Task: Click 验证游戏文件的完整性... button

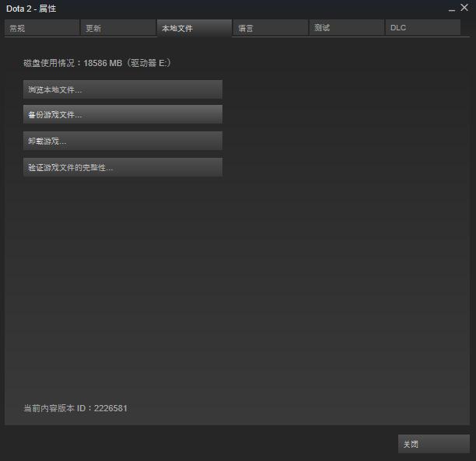Action: 123,167
